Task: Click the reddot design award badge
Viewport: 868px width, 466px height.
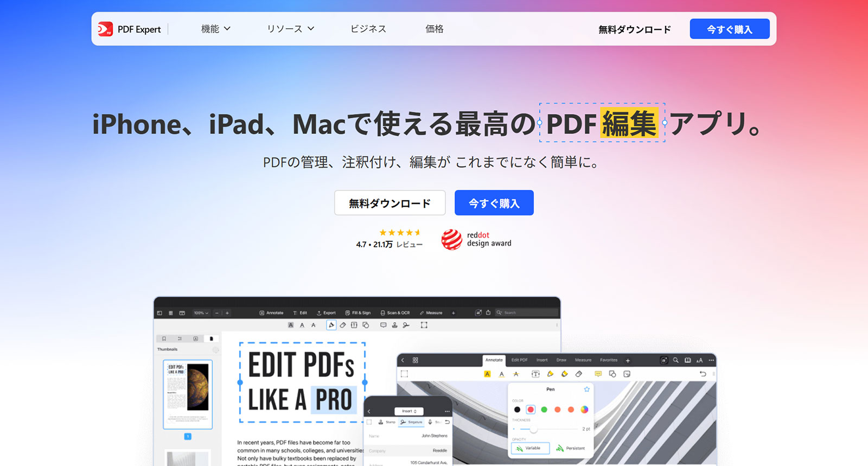Action: [x=476, y=239]
